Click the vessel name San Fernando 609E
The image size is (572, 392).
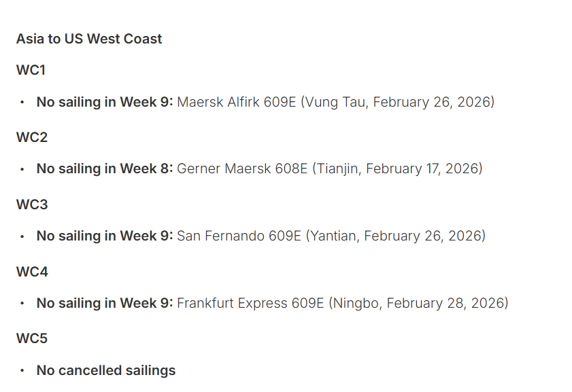pyautogui.click(x=239, y=236)
